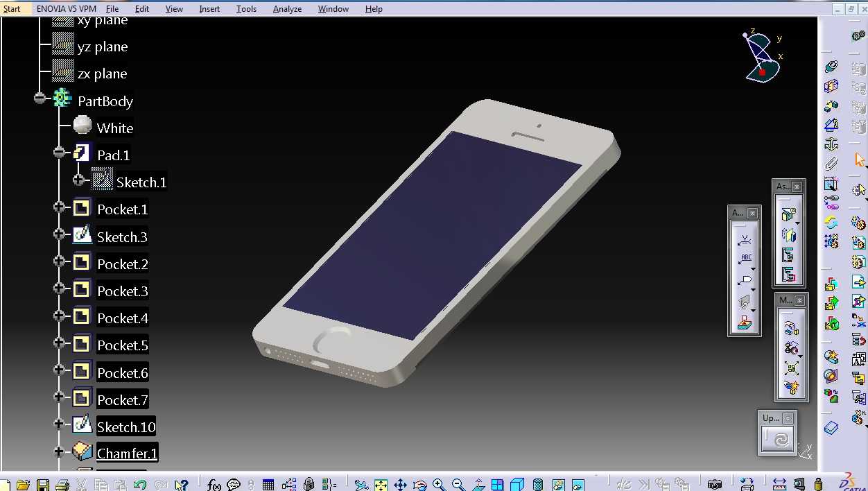This screenshot has width=868, height=491.
Task: Select the Rotate view tool
Action: point(419,485)
